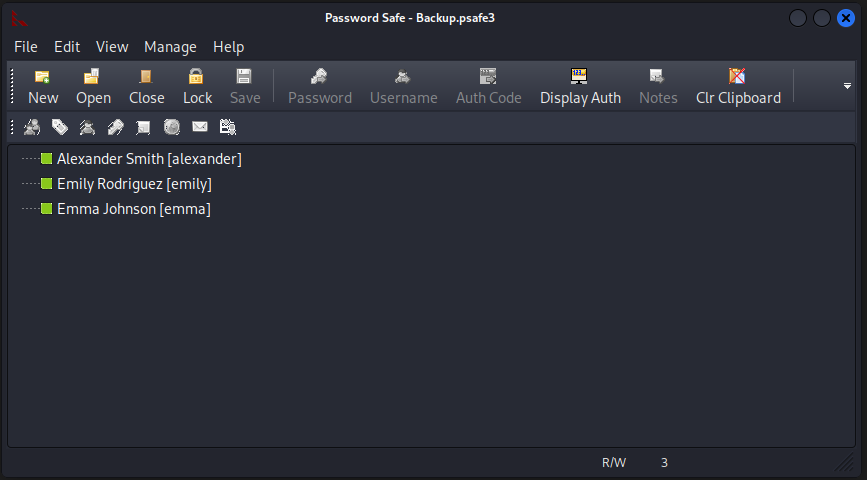The height and width of the screenshot is (480, 867).
Task: Click the Autotype drag icon
Action: click(x=228, y=127)
